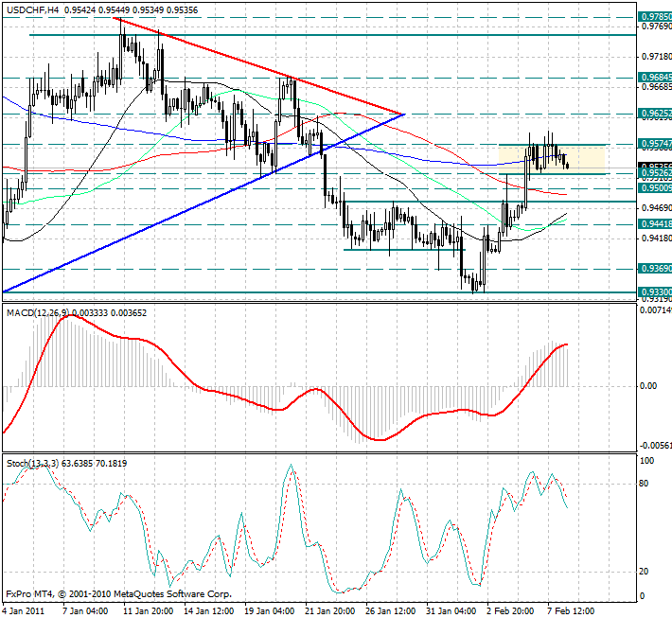672x618 pixels.
Task: Click the 0.9500 price level label
Action: click(x=653, y=188)
